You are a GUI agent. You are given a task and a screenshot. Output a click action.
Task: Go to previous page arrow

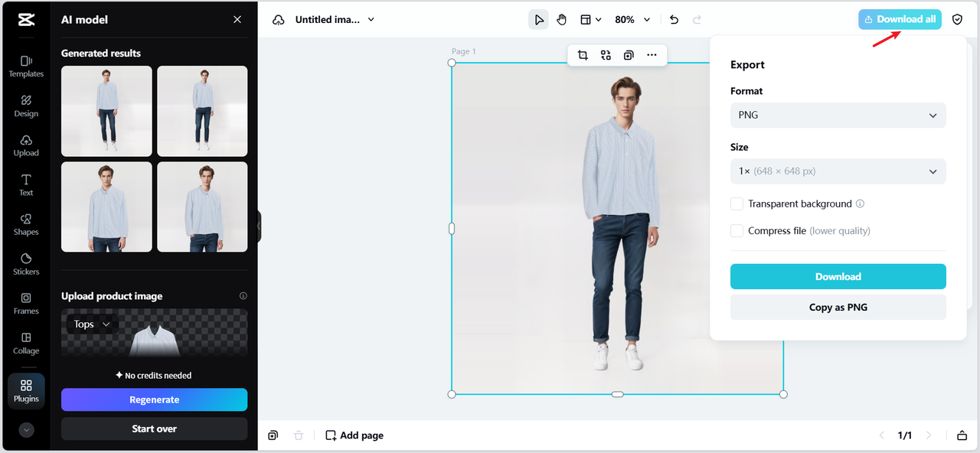881,435
